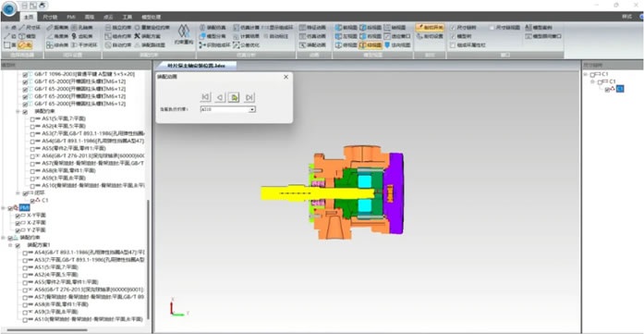Viewport: 644px width, 334px height.
Task: Open the current constraint dropdown showing AS10
Action: pos(228,109)
